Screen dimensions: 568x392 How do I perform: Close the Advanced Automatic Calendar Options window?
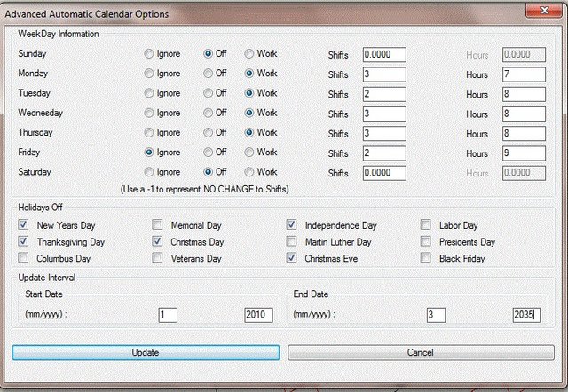pyautogui.click(x=544, y=11)
